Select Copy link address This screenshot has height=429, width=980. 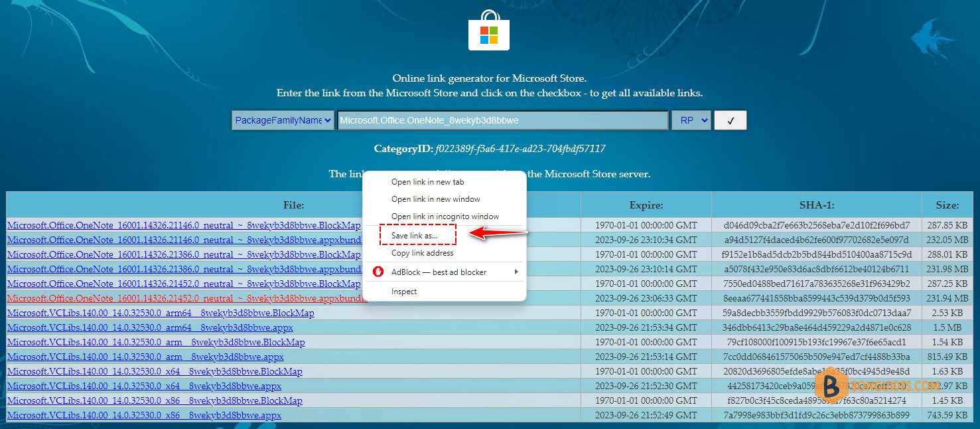[423, 253]
